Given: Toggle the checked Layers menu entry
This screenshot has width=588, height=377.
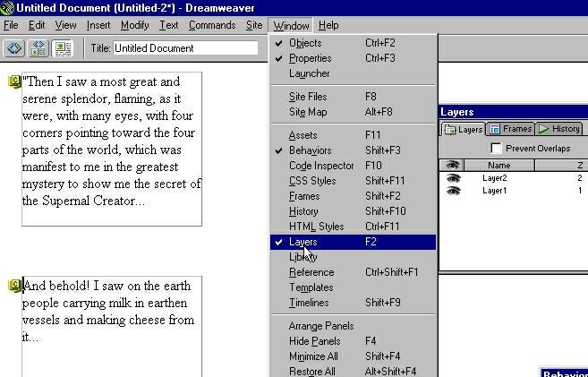Looking at the screenshot, I should 353,242.
